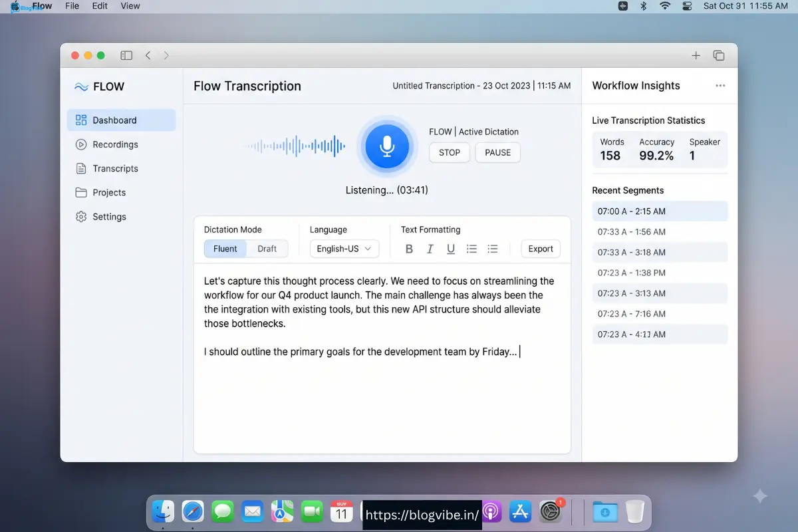Click the Accuracy 99.2% statistic
The height and width of the screenshot is (532, 798).
tap(656, 150)
